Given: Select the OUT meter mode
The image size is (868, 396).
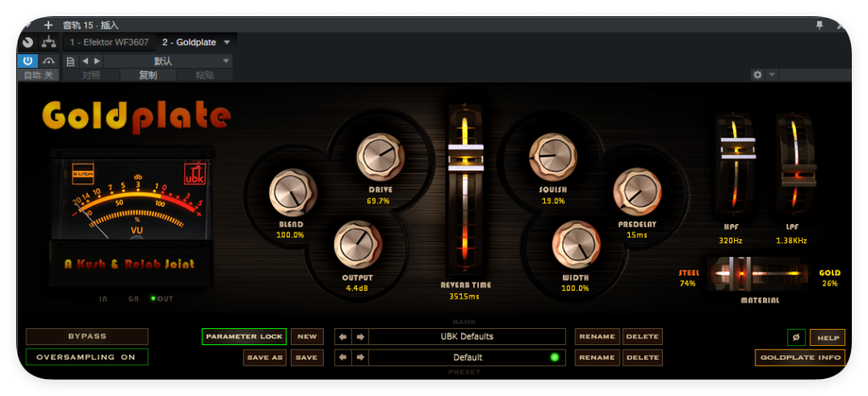Looking at the screenshot, I should click(x=162, y=299).
